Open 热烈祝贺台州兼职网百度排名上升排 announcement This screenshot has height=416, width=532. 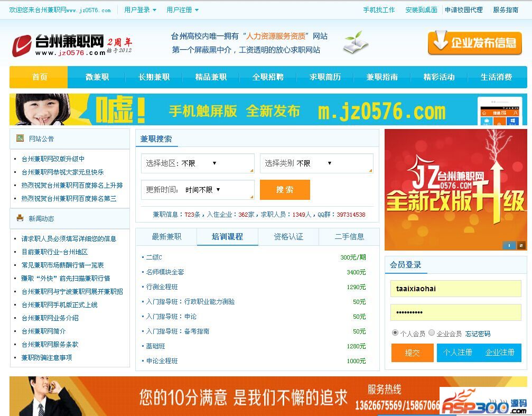72,186
